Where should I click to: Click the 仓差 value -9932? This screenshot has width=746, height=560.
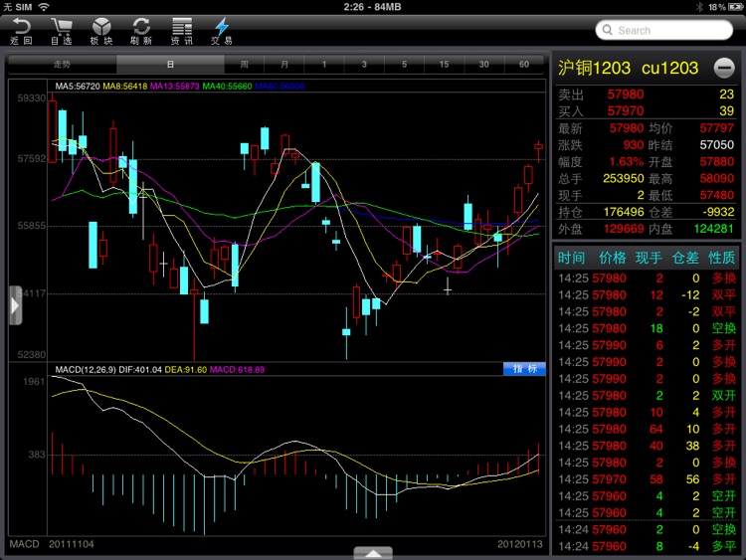tap(718, 212)
